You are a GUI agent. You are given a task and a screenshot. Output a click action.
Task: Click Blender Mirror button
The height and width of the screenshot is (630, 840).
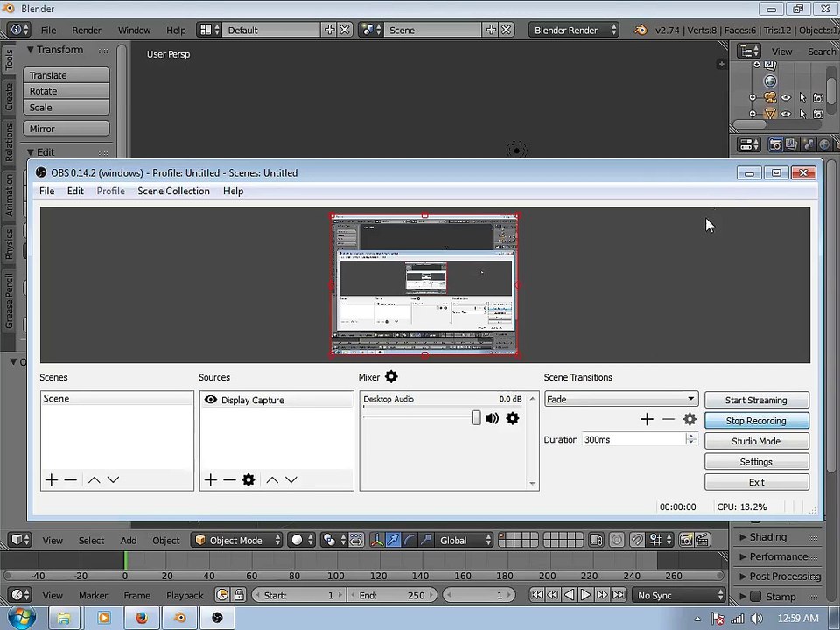[x=66, y=129]
